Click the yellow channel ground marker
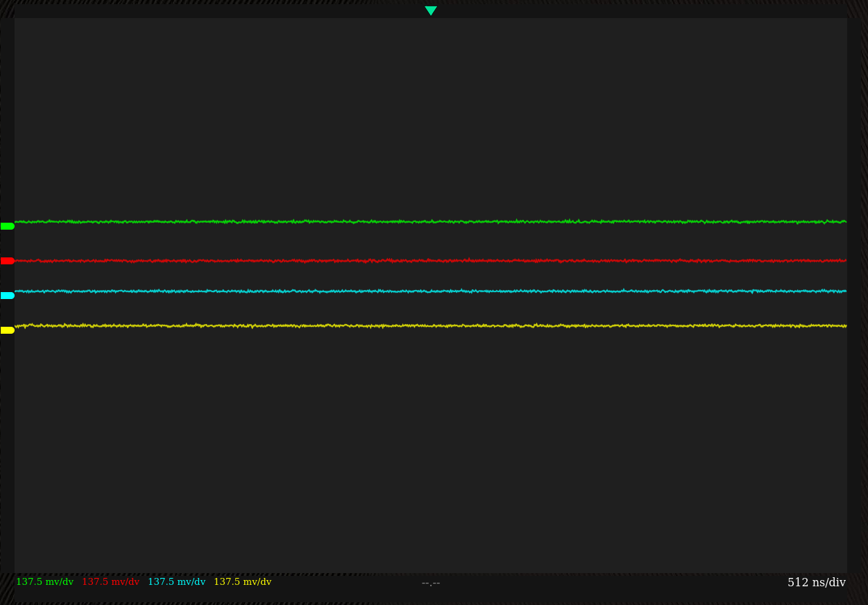The image size is (868, 605). click(x=8, y=330)
